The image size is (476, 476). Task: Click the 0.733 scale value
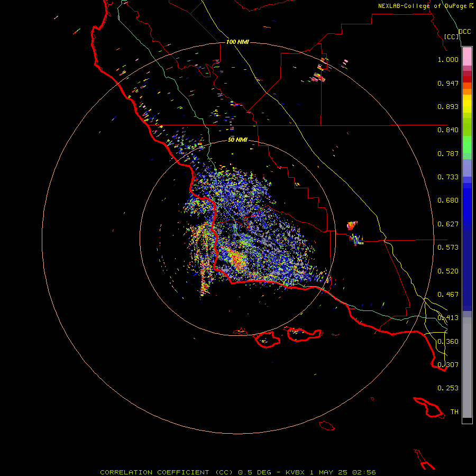[448, 177]
